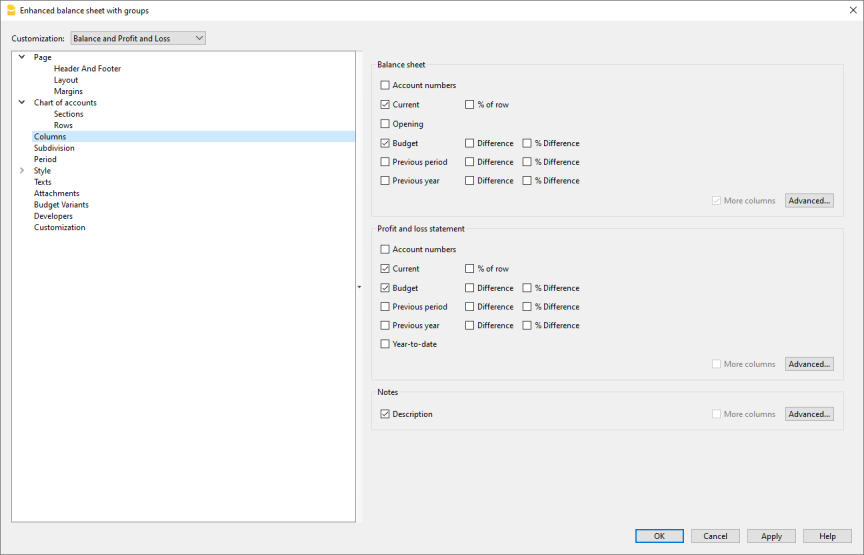Collapse the Chart of accounts node
Viewport: 864px width, 555px height.
coord(22,102)
